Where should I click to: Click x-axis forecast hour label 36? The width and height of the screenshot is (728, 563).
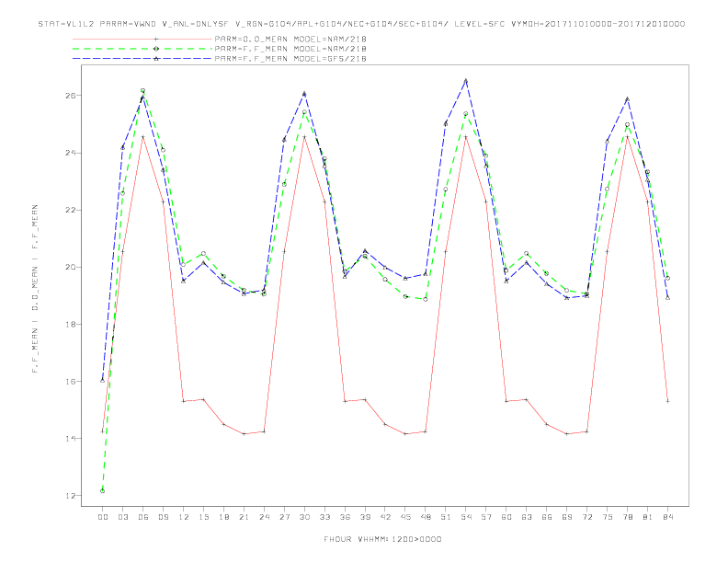pos(345,517)
